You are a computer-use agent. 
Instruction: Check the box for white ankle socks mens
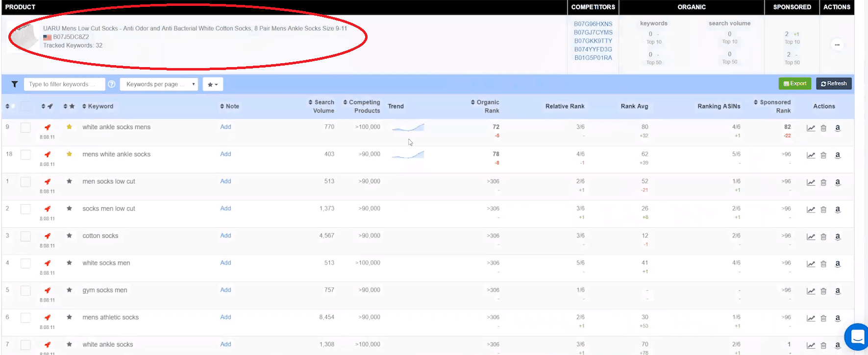25,128
